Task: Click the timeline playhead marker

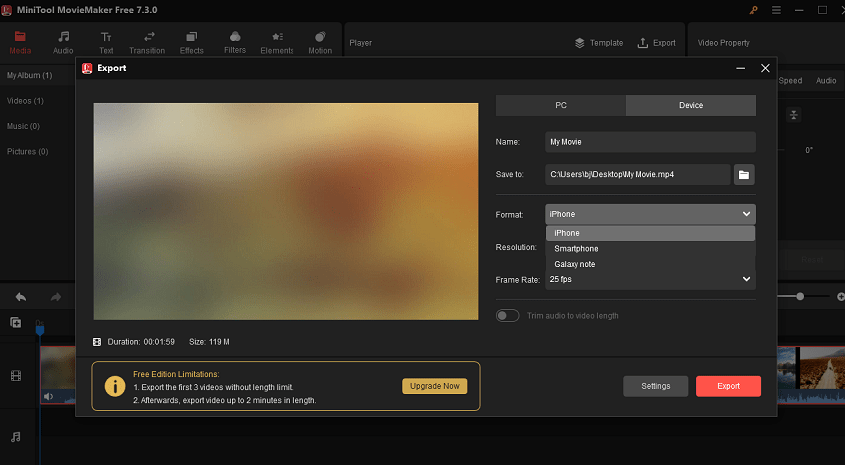Action: pos(40,330)
